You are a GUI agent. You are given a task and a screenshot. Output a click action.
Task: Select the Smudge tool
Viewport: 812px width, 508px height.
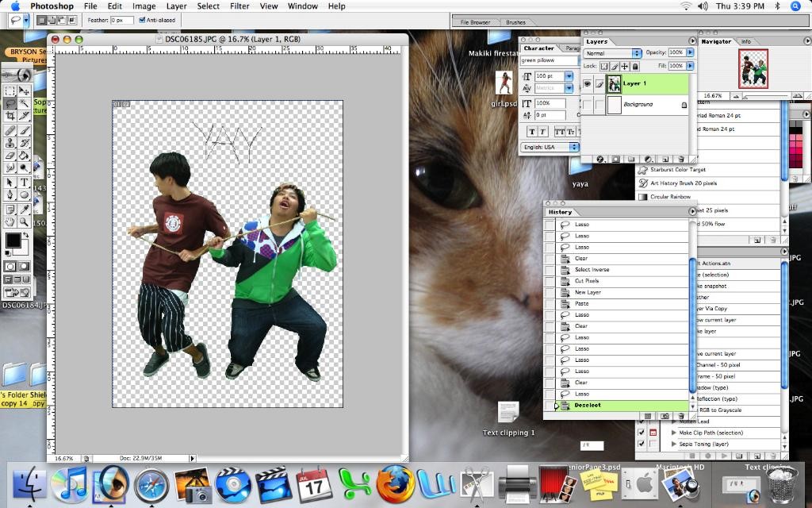[x=10, y=167]
